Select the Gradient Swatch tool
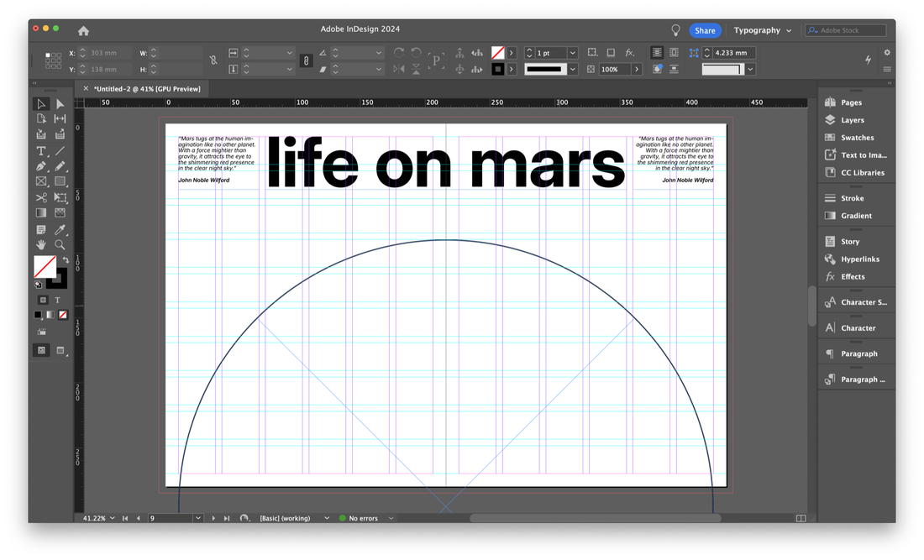 (x=41, y=212)
